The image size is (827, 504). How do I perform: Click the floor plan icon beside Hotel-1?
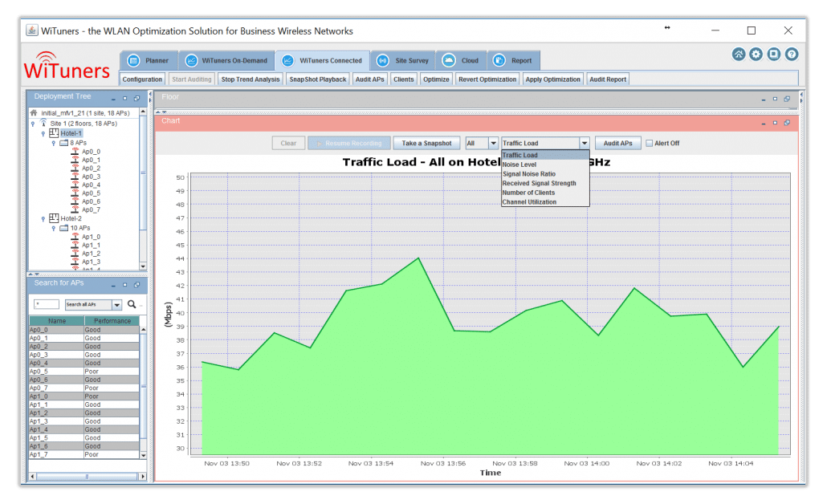pos(54,133)
